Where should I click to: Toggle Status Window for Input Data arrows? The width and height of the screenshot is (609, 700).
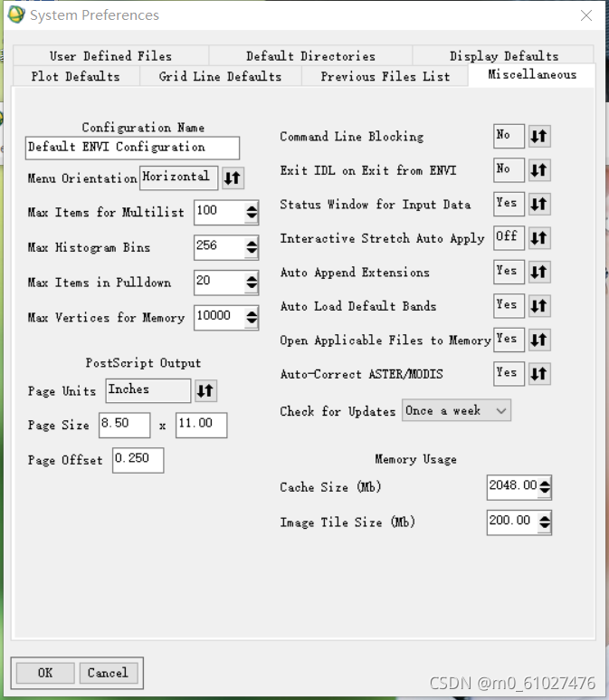539,204
